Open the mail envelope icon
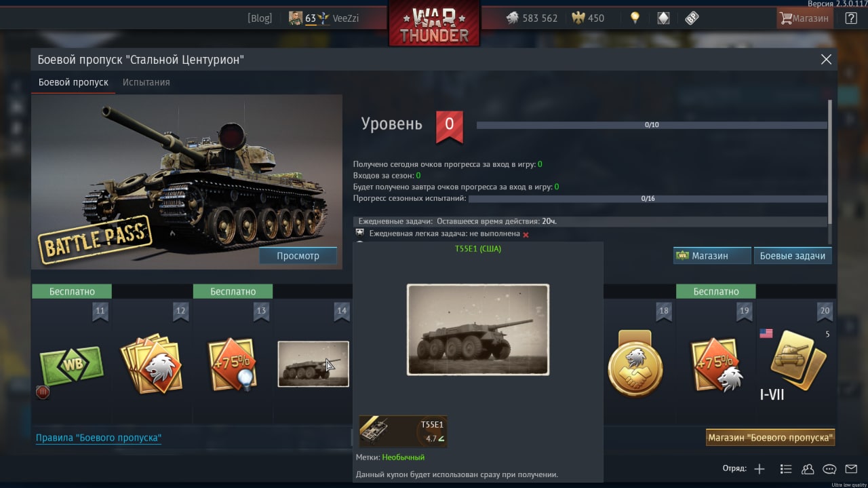The width and height of the screenshot is (868, 488). pyautogui.click(x=850, y=469)
